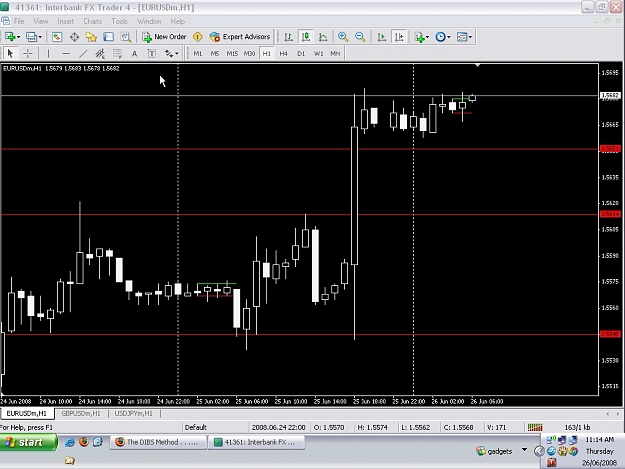Open the Insert menu
625x469 pixels.
pyautogui.click(x=65, y=21)
